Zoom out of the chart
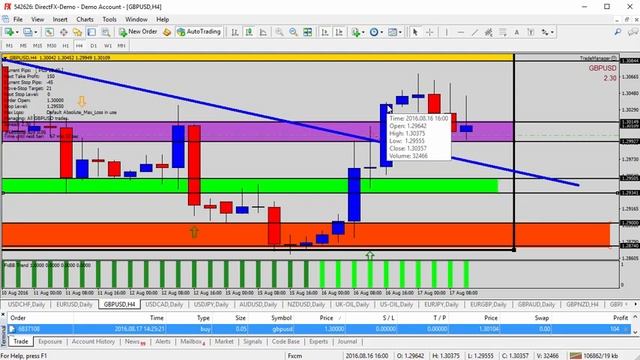 pyautogui.click(x=293, y=32)
